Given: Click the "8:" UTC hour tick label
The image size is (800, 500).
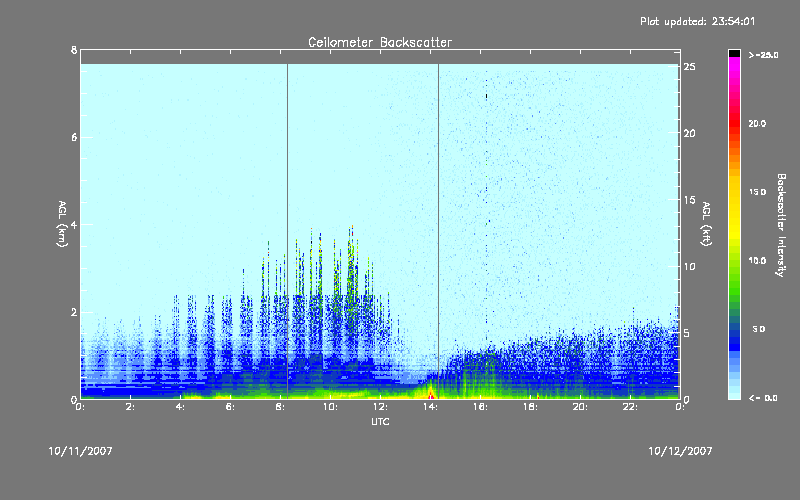Looking at the screenshot, I should pos(281,407).
